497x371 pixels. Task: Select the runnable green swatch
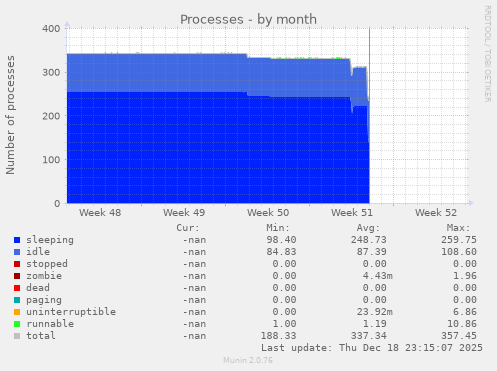17,324
